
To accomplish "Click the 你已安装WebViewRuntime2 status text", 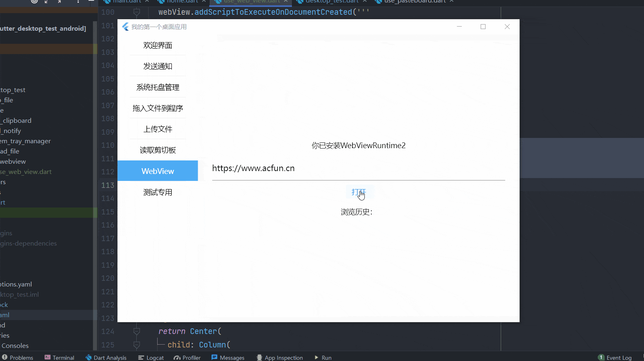I will (358, 145).
